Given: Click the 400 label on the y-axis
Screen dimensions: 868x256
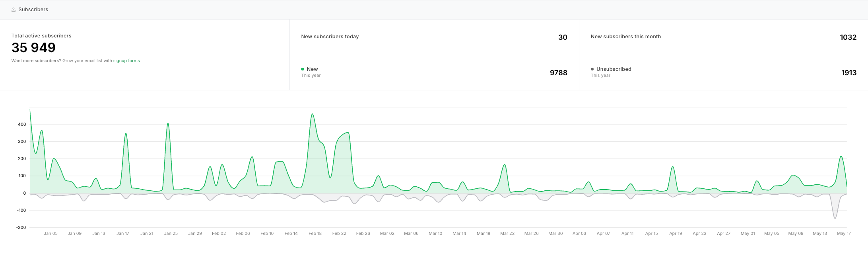Looking at the screenshot, I should (22, 125).
